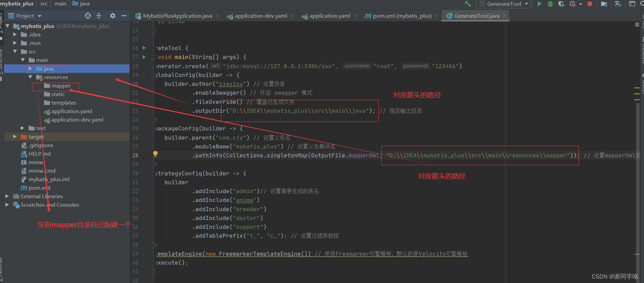Click src in the breadcrumb path

(x=44, y=4)
